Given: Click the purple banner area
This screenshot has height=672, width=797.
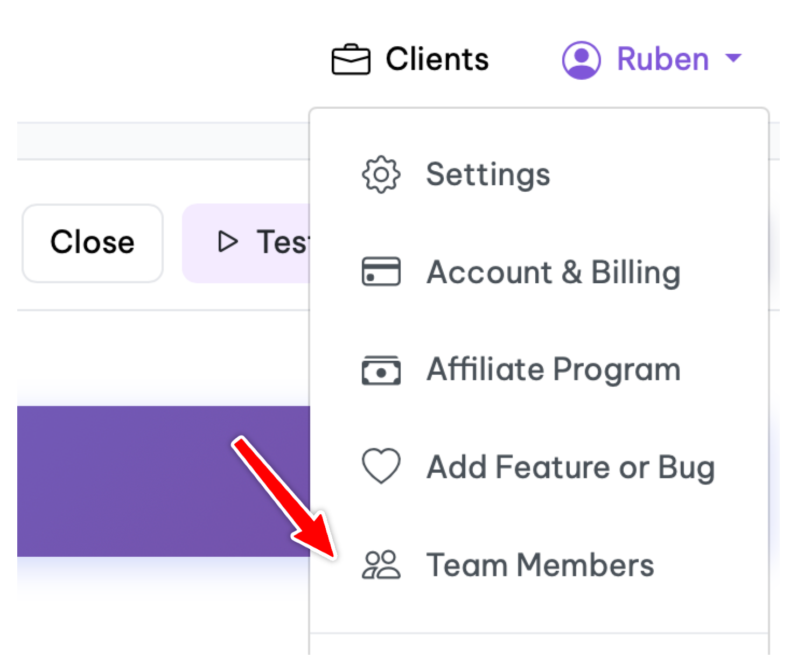Looking at the screenshot, I should [164, 481].
